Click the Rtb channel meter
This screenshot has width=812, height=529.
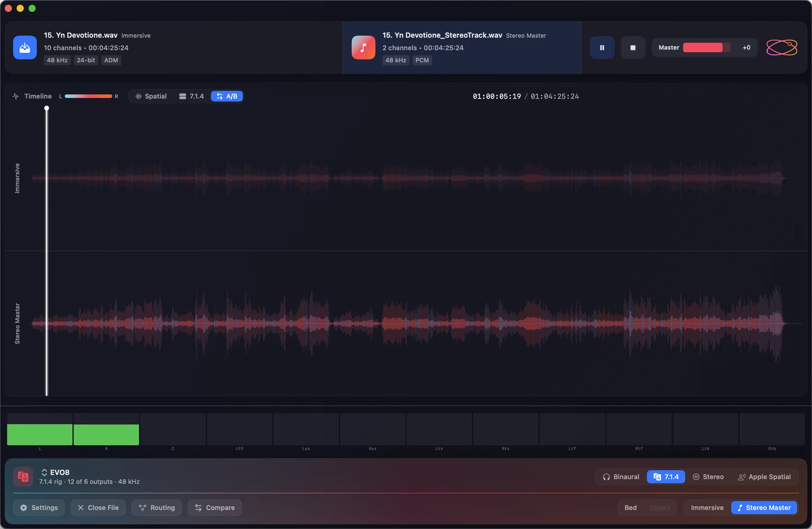click(x=772, y=429)
